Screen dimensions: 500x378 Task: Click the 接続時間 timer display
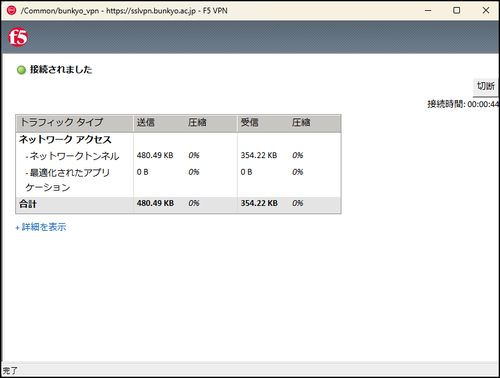pyautogui.click(x=463, y=104)
